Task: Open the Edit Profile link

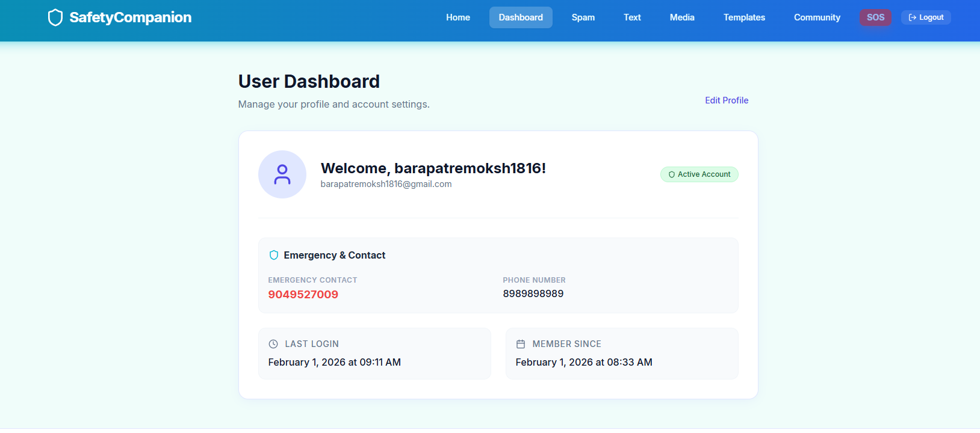Action: (727, 100)
